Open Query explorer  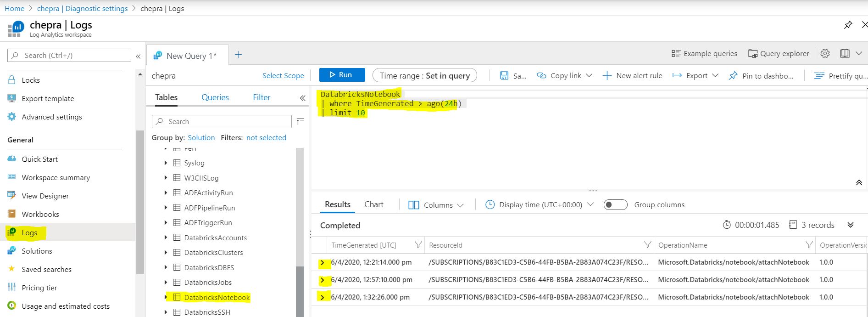tap(779, 54)
